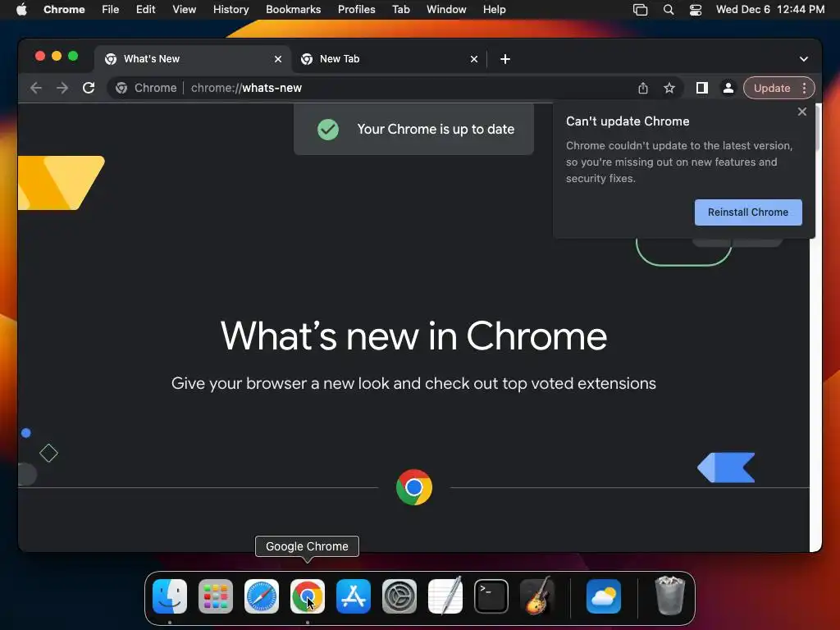This screenshot has width=840, height=630.
Task: Open the Help menu
Action: click(494, 9)
